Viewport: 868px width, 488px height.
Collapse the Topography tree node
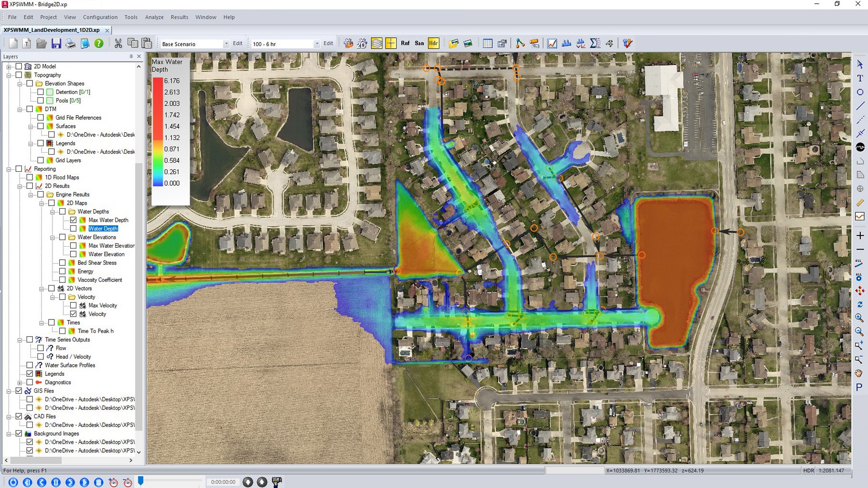coord(9,75)
